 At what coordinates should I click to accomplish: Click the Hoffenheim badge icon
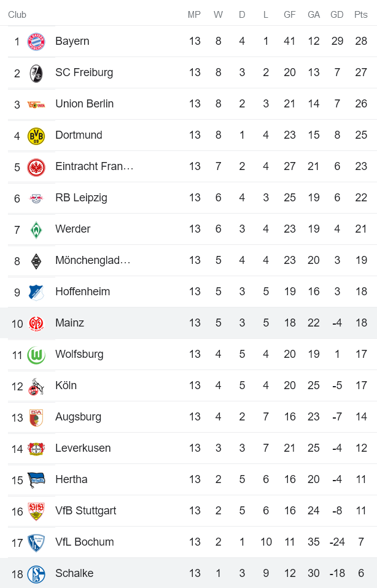coord(36,291)
